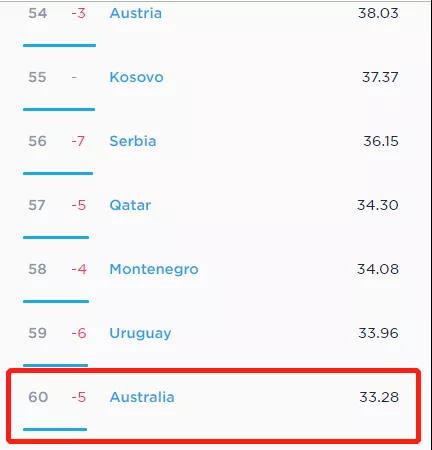Open the Kosovo country link
This screenshot has width=432, height=450.
point(136,77)
